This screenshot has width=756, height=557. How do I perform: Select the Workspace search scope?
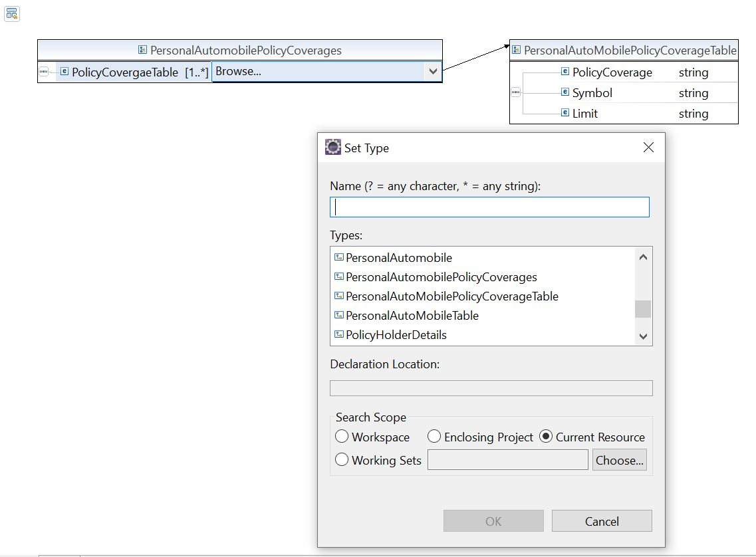[x=342, y=437]
